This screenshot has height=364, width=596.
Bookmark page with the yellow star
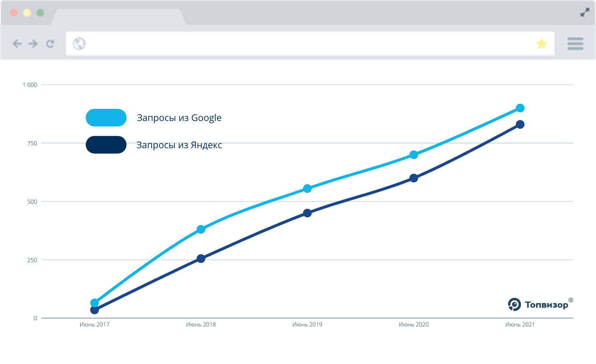tap(542, 44)
